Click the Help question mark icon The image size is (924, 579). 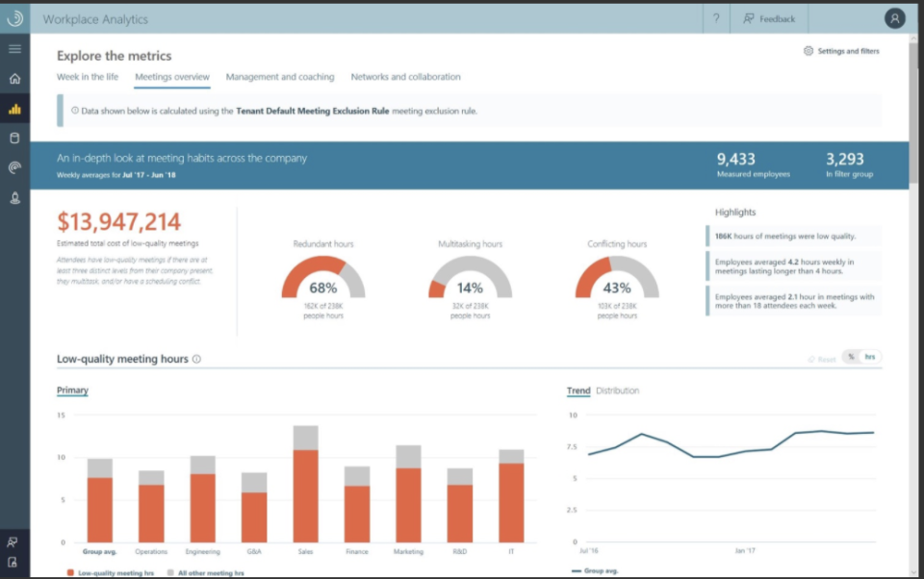click(x=715, y=18)
